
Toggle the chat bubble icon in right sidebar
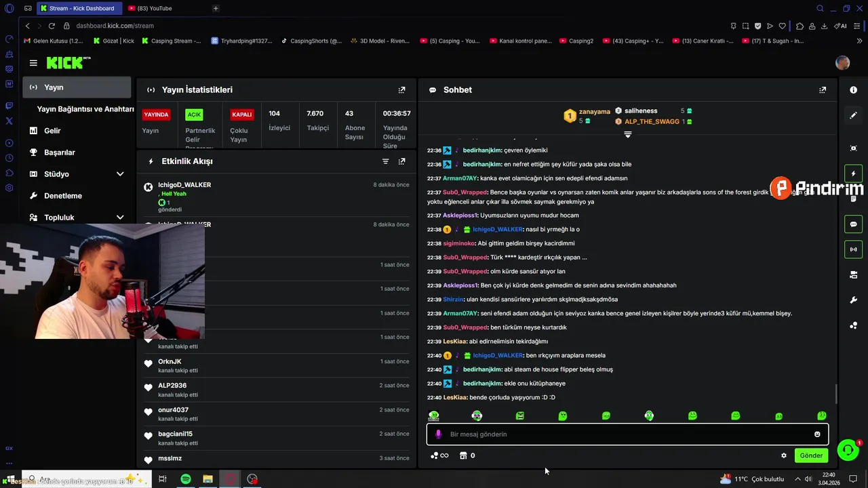pyautogui.click(x=853, y=224)
